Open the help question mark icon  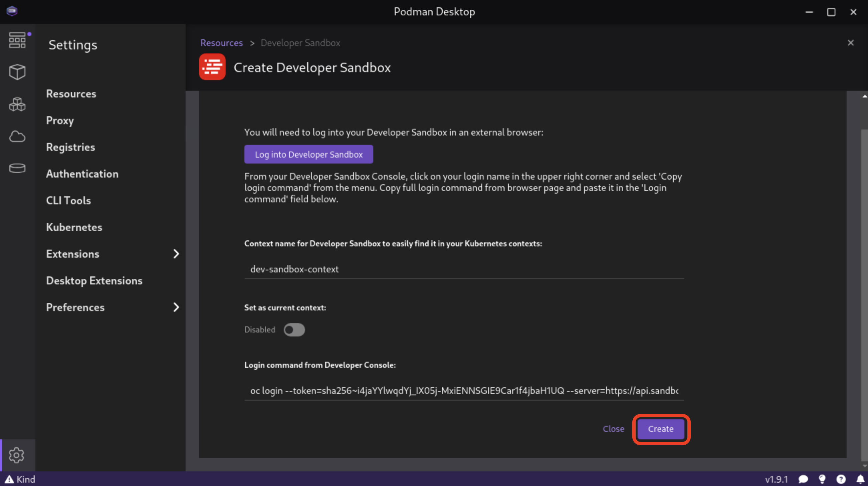[x=841, y=479]
